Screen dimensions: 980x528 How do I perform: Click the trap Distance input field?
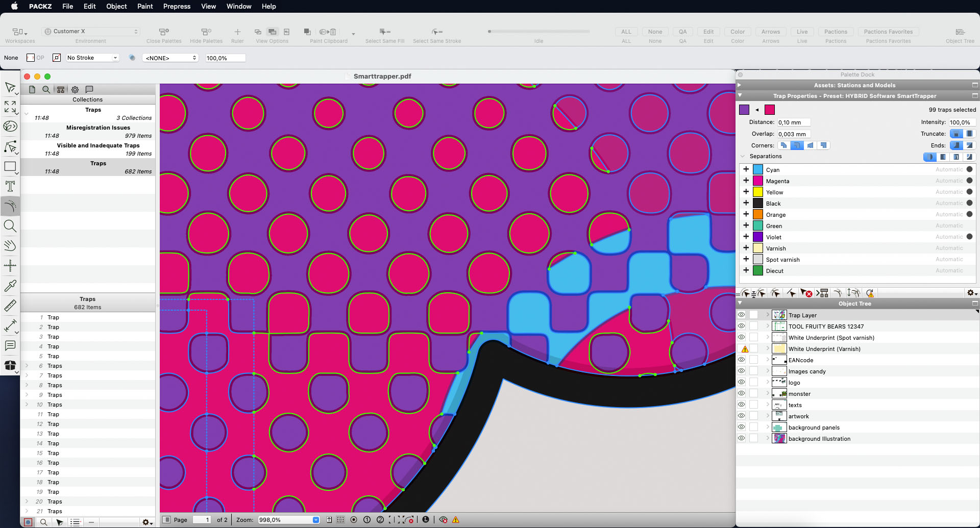(x=793, y=122)
